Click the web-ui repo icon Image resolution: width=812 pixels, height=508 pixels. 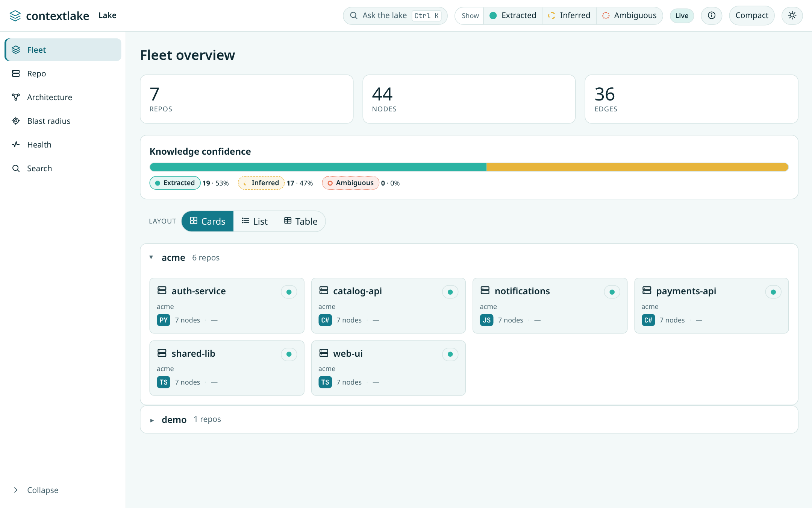pyautogui.click(x=324, y=353)
